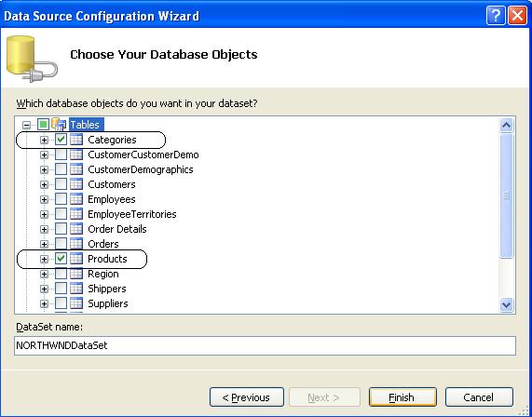
Task: Uncheck the Categories checkbox
Action: pyautogui.click(x=61, y=140)
